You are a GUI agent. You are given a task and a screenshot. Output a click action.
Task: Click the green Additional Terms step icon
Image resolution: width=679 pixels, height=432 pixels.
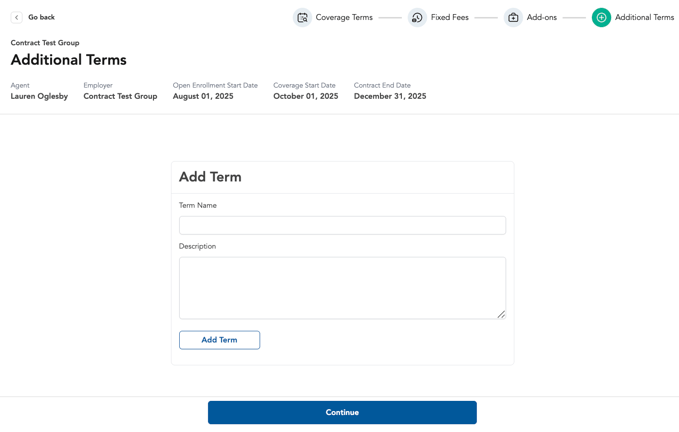[x=601, y=17]
